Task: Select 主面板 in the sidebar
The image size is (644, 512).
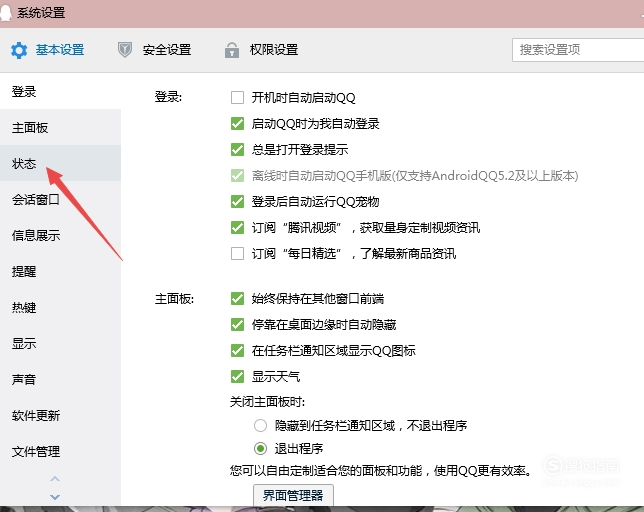Action: [60, 128]
